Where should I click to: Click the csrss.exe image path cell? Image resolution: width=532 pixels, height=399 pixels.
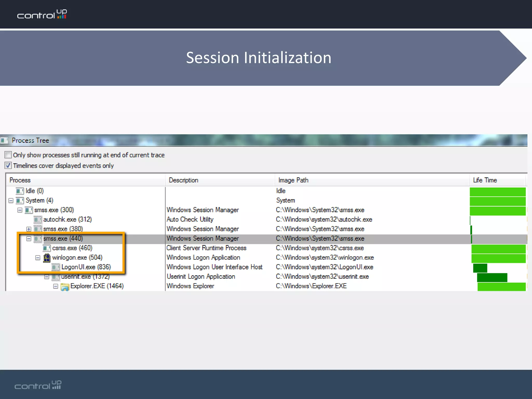click(320, 248)
